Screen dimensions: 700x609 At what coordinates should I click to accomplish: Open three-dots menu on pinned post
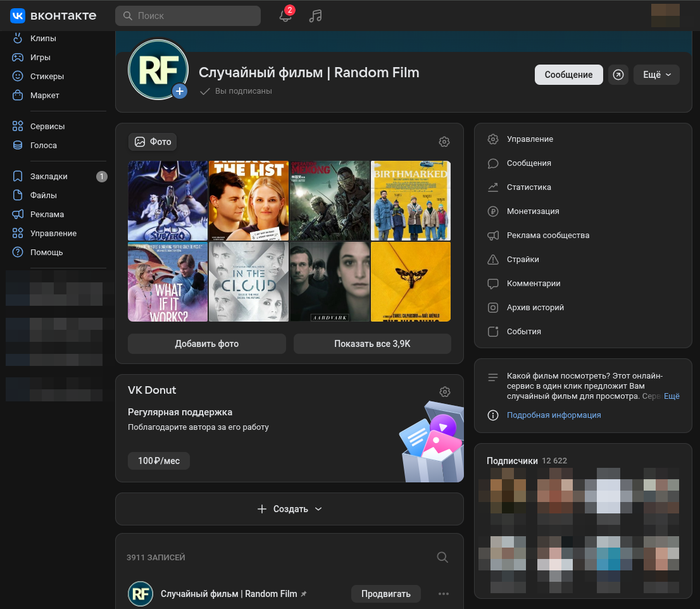pos(444,594)
